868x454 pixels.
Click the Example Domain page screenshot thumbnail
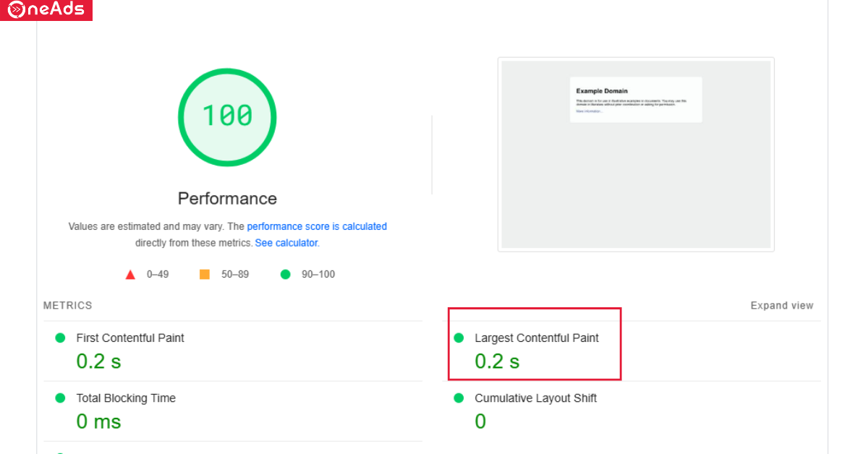636,155
